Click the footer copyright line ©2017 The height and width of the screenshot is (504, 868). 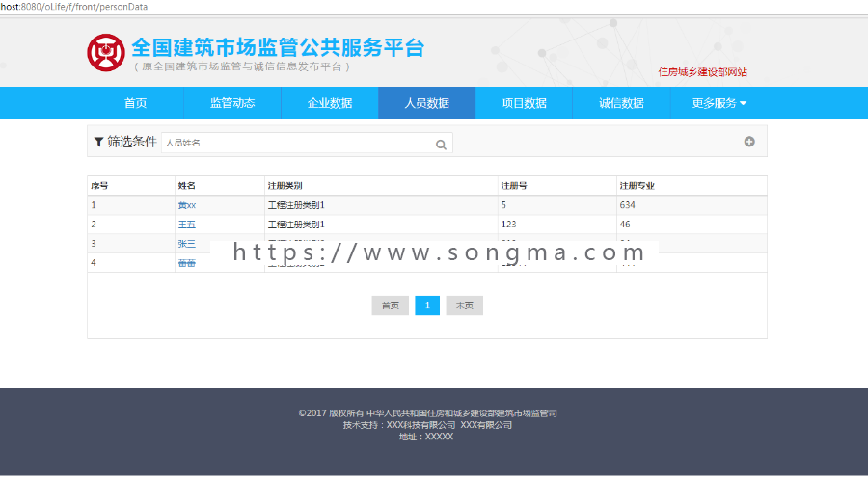[427, 413]
